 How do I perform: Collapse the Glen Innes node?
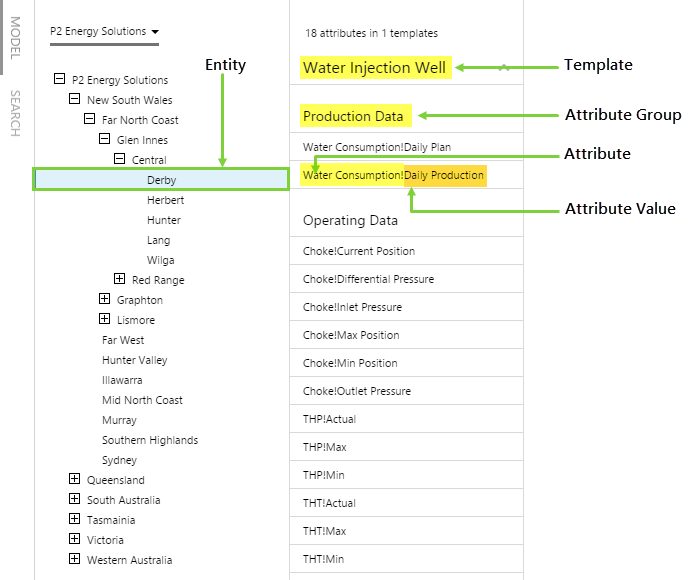pos(104,140)
